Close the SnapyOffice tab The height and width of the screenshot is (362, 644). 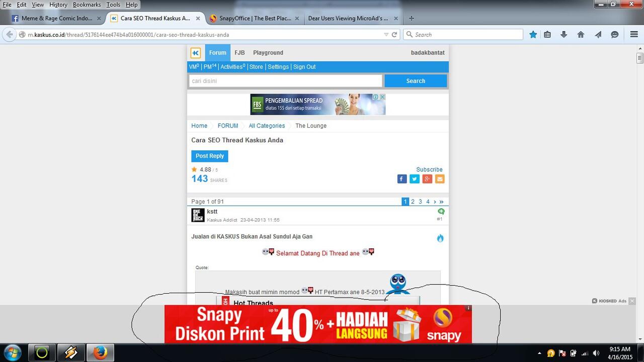(x=297, y=19)
